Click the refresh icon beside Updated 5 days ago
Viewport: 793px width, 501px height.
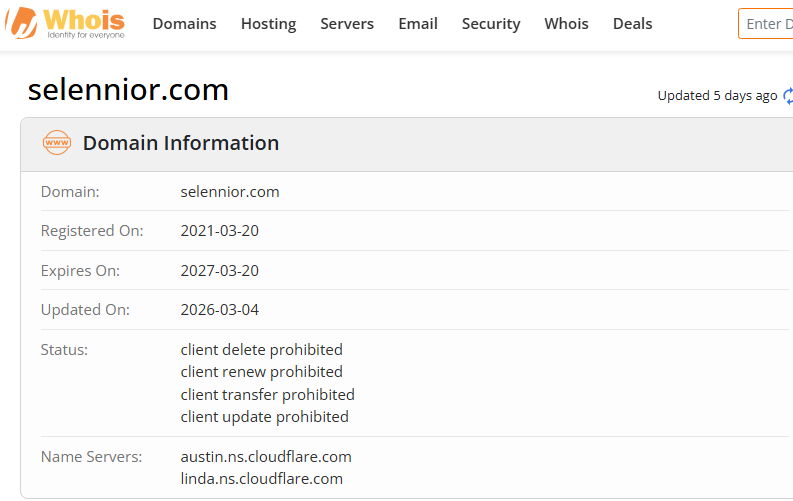pos(788,96)
